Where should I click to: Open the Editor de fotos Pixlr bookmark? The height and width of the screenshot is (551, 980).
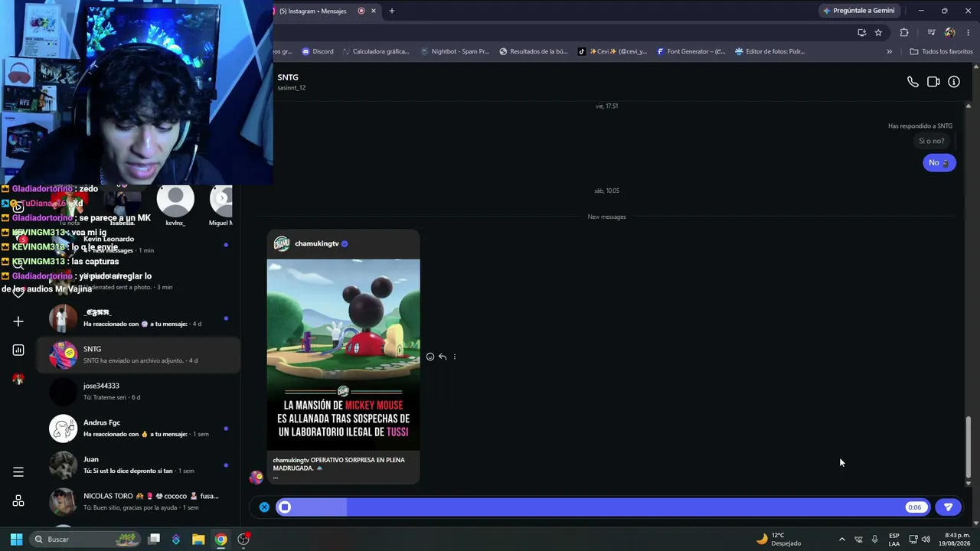click(769, 51)
